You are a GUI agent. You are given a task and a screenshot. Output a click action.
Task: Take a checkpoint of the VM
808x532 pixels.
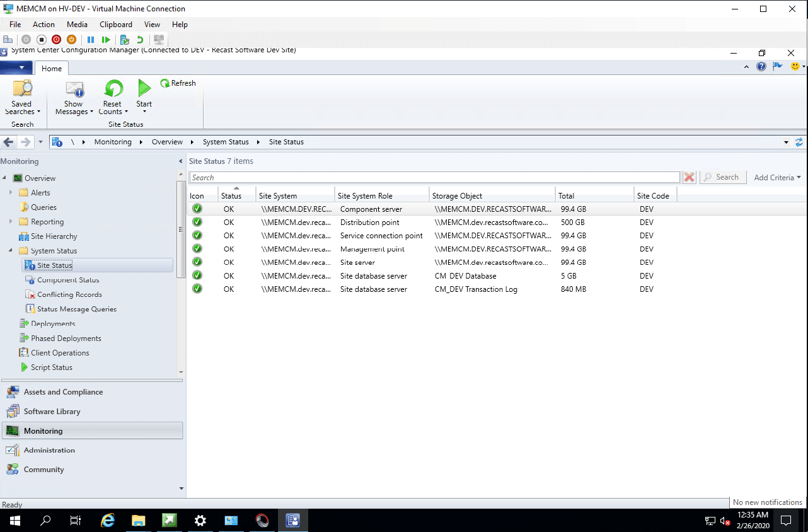[x=125, y=39]
